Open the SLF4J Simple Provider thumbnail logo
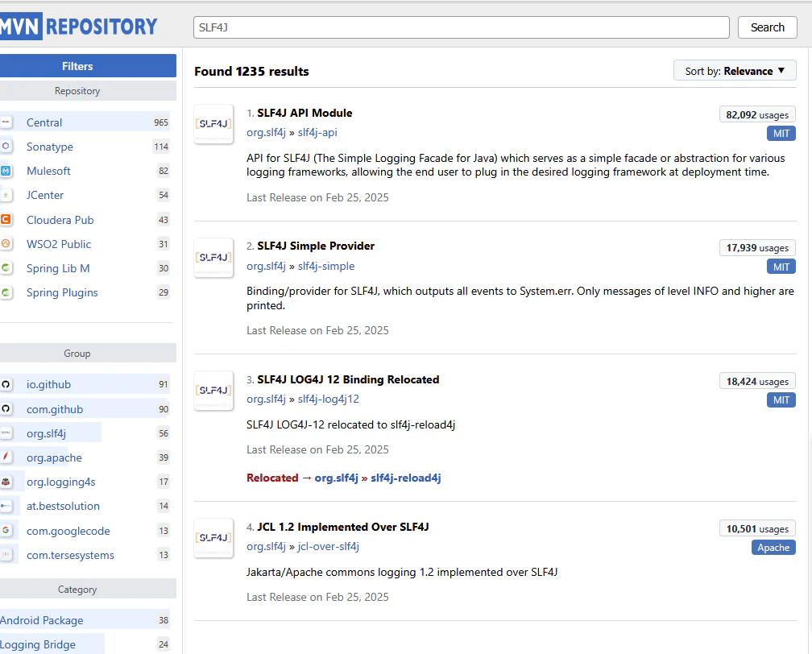Screen dimensions: 812x654 click(213, 258)
